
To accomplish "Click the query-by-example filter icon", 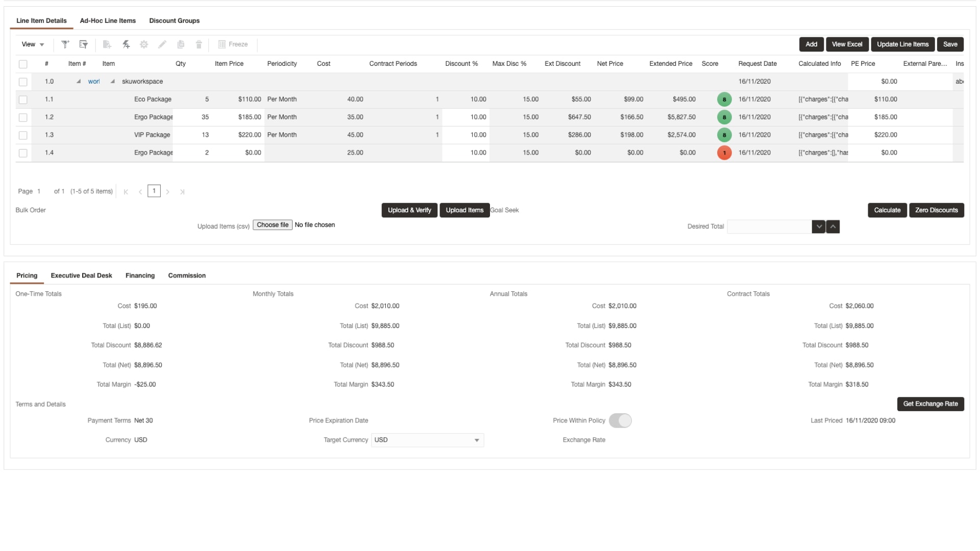I will 83,44.
